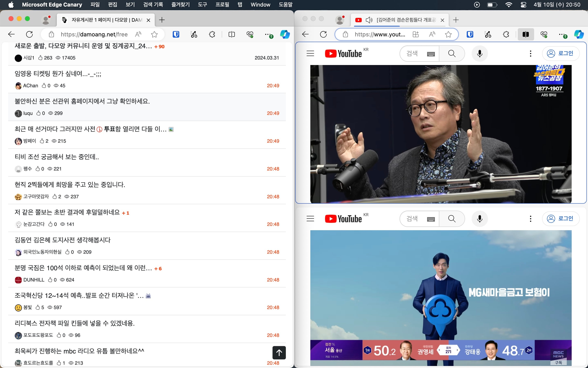This screenshot has height=368, width=588.
Task: Open the 편집 menu
Action: (112, 5)
